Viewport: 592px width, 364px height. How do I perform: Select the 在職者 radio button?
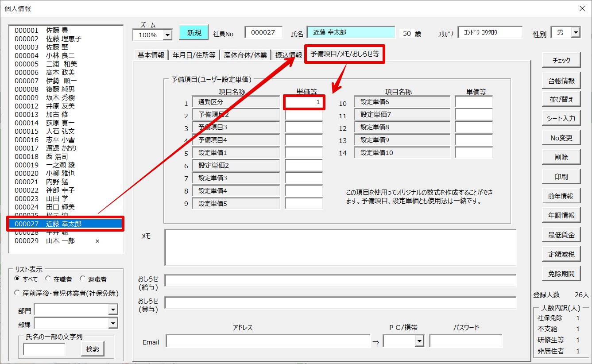tap(48, 279)
